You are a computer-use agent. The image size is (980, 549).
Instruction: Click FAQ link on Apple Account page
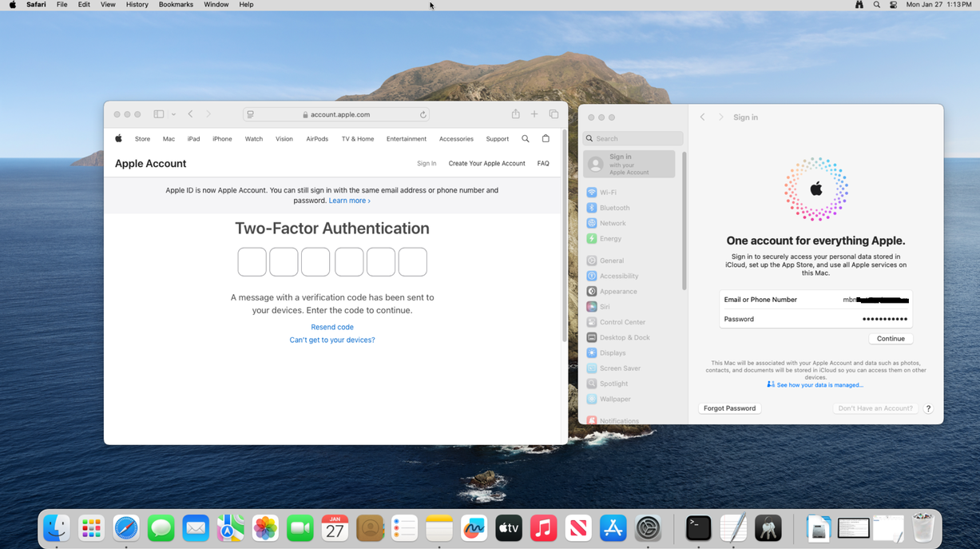click(543, 163)
